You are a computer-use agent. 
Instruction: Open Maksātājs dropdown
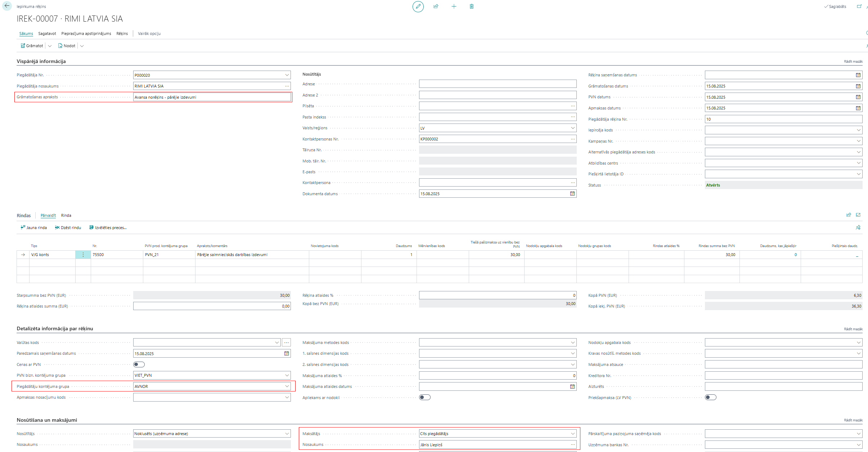pos(573,434)
